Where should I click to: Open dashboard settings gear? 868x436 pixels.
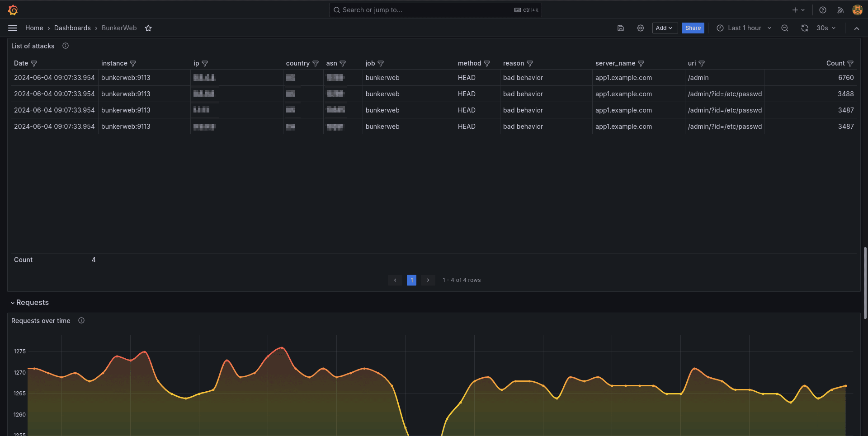(x=640, y=28)
